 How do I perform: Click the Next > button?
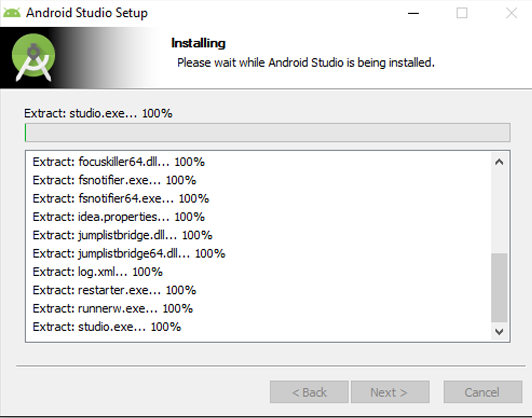(390, 392)
